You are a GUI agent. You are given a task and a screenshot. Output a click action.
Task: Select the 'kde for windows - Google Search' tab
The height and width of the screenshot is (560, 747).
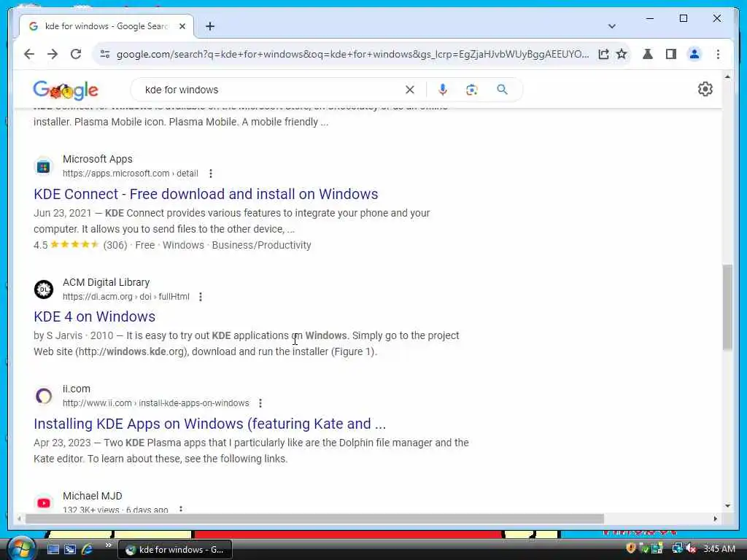click(107, 26)
